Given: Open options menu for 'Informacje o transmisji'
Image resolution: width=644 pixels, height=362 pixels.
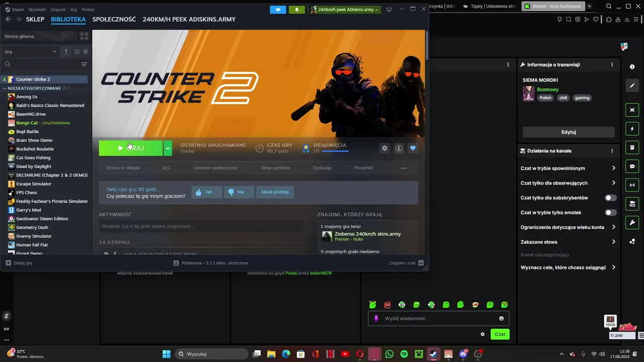Looking at the screenshot, I should [x=612, y=65].
